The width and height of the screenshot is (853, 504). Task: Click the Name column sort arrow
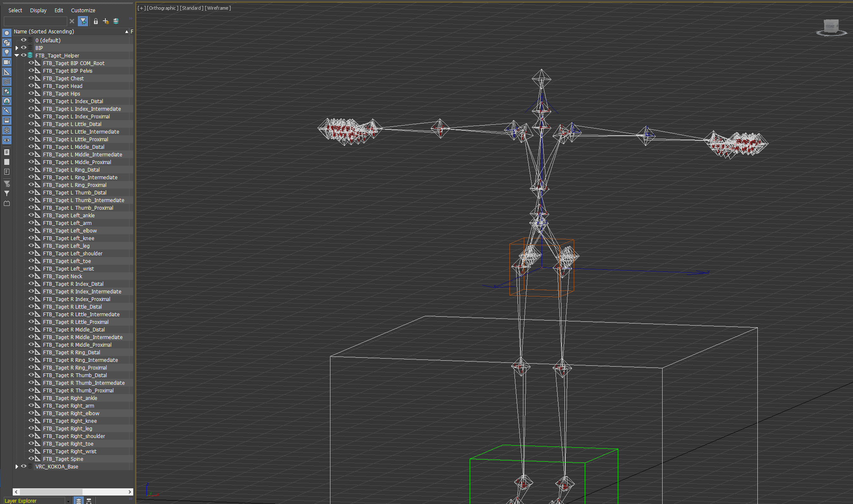click(x=127, y=32)
